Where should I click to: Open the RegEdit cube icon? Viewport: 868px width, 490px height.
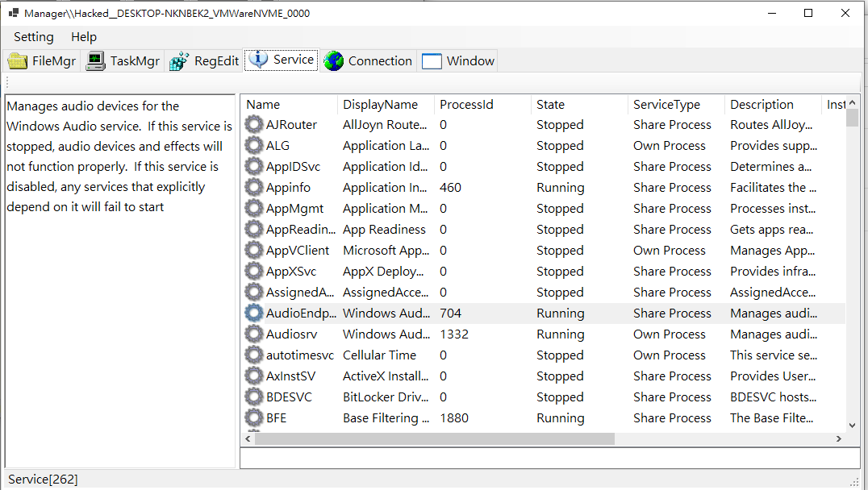179,60
